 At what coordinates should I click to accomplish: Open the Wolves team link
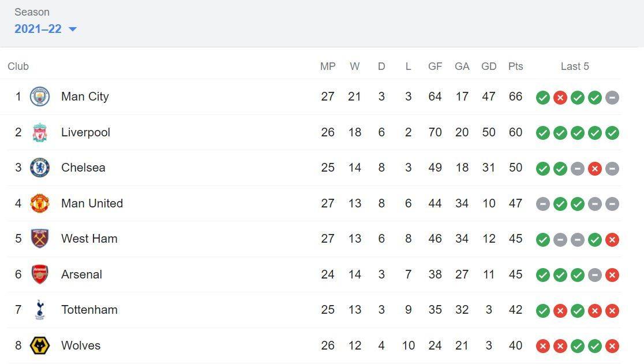(x=81, y=346)
